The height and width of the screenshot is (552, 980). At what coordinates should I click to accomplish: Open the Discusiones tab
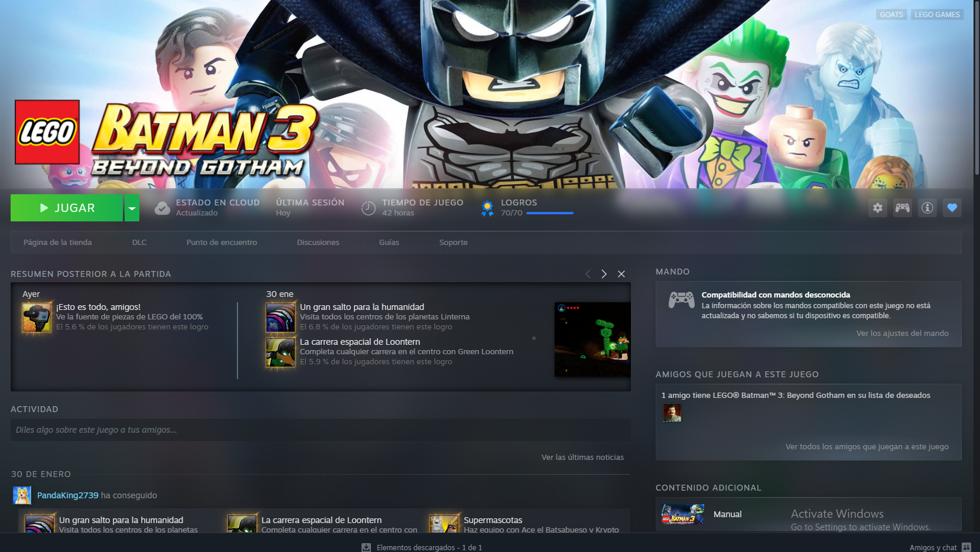click(x=318, y=243)
